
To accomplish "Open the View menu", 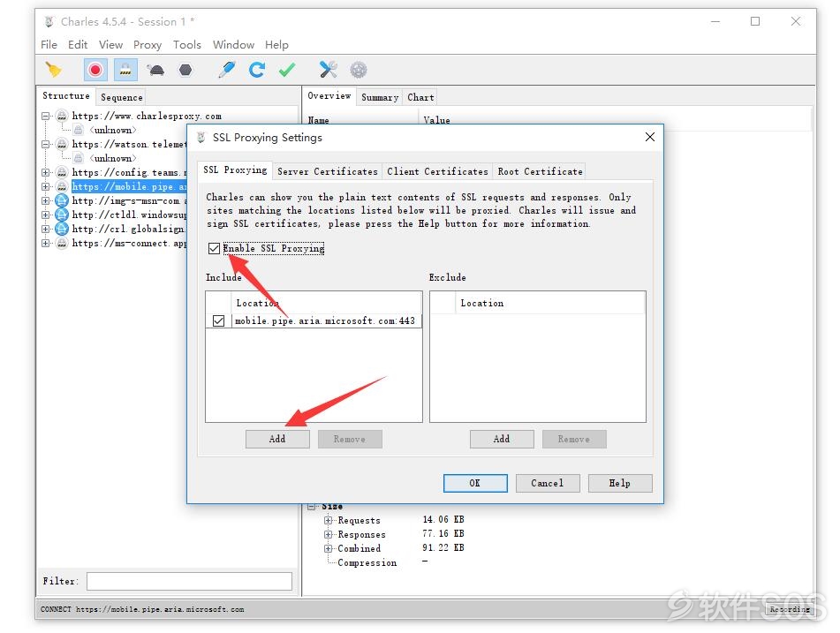I will tap(111, 44).
